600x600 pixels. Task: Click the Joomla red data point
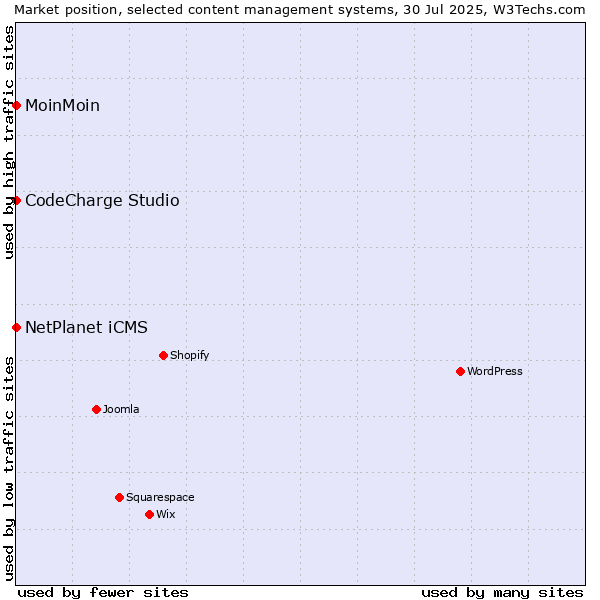click(x=96, y=409)
